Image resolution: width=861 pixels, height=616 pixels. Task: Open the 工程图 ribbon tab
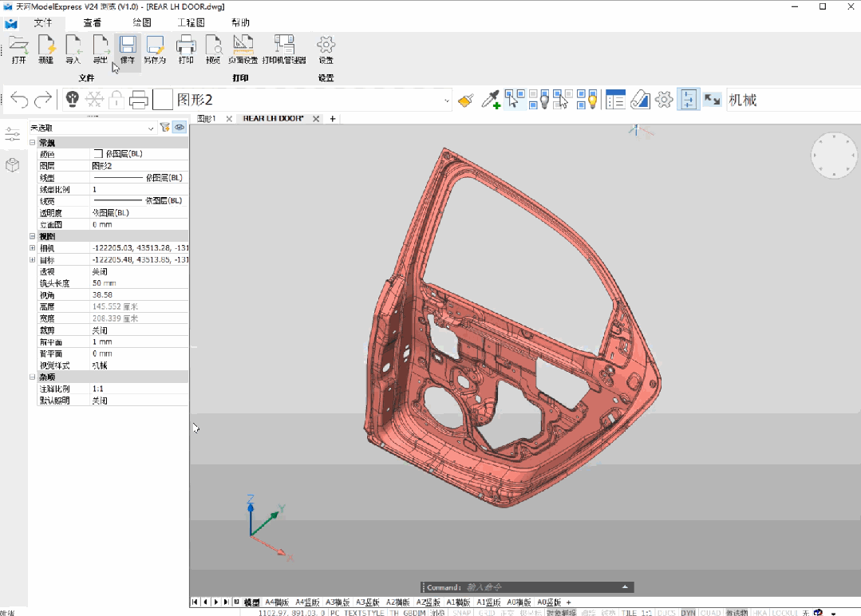(190, 22)
